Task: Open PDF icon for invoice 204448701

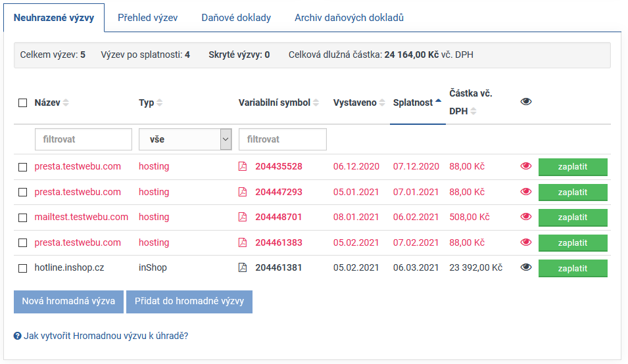Action: coord(242,217)
